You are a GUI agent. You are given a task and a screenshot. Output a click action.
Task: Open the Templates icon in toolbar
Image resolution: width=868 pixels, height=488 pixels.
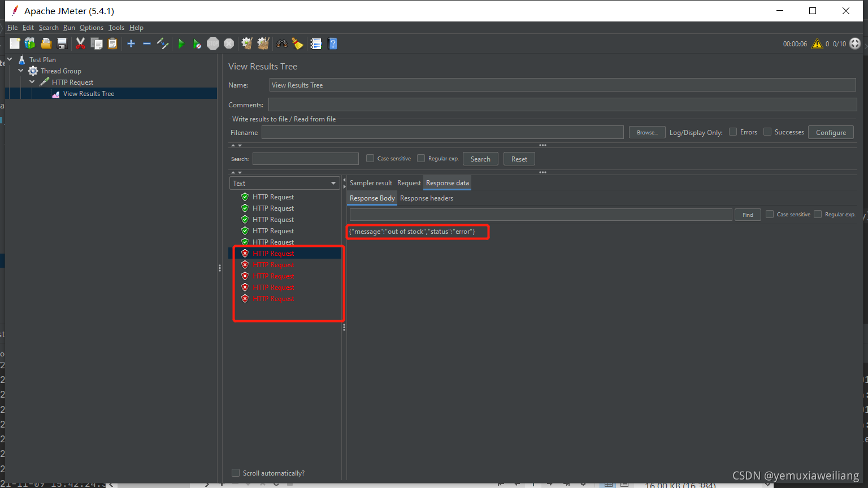(x=30, y=43)
